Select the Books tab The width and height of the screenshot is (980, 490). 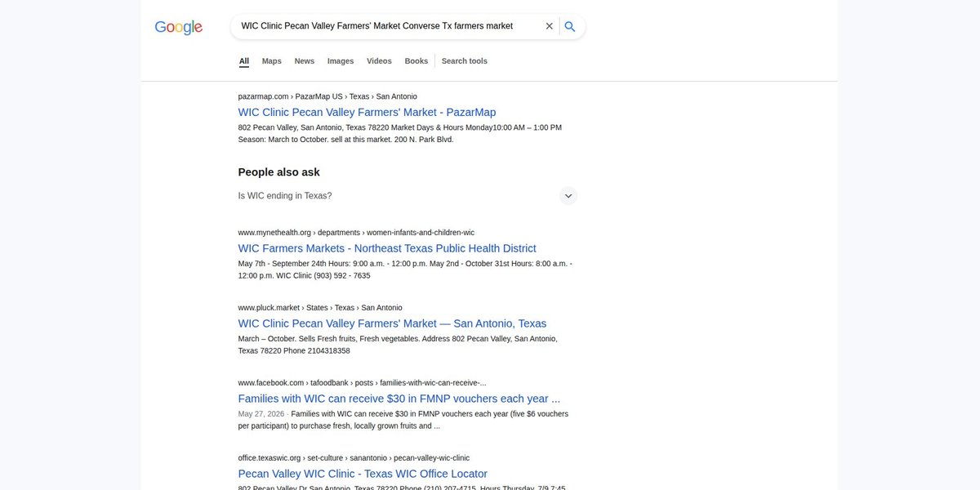tap(416, 61)
